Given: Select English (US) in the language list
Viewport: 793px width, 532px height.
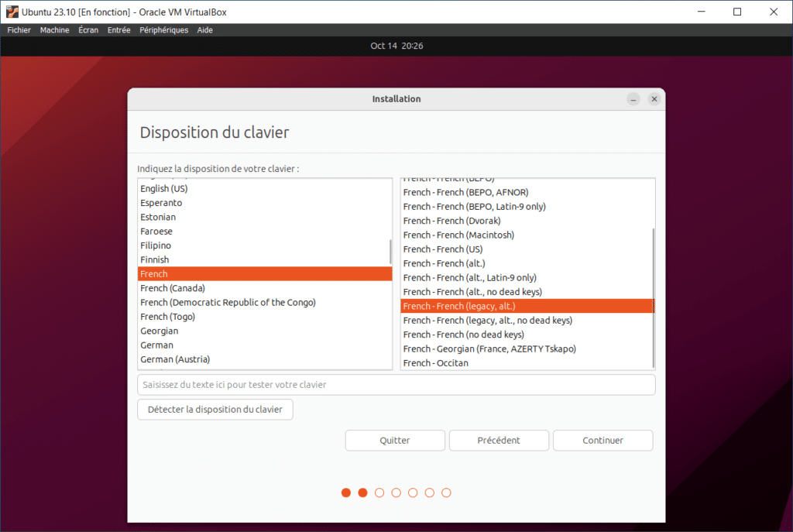Looking at the screenshot, I should 265,189.
